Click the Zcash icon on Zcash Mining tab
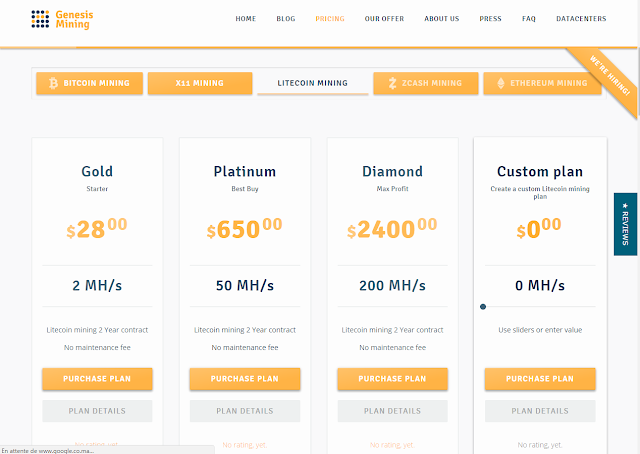The image size is (640, 454). 392,83
